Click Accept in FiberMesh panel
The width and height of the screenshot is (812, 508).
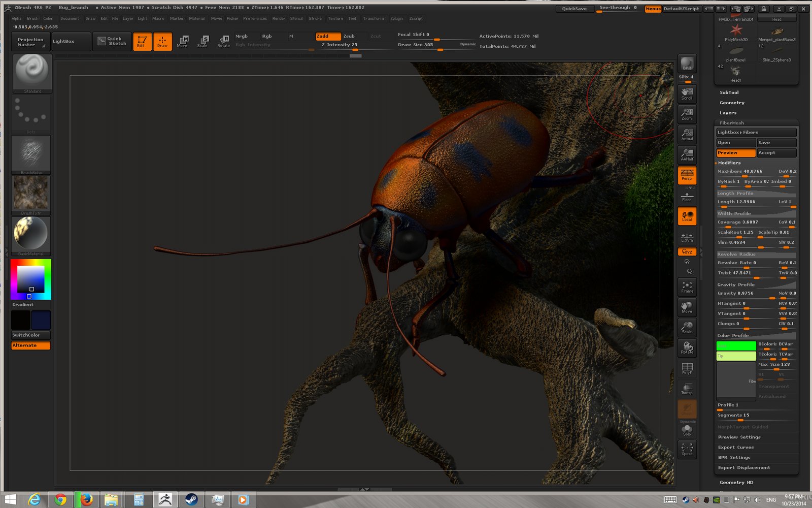(776, 153)
